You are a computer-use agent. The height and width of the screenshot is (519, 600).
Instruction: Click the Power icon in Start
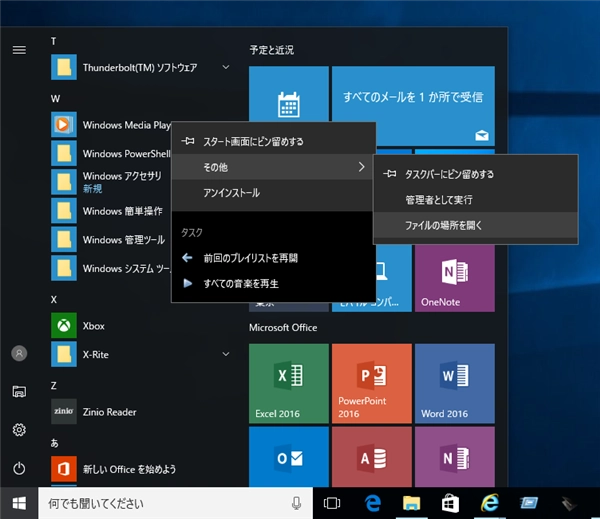(x=19, y=468)
